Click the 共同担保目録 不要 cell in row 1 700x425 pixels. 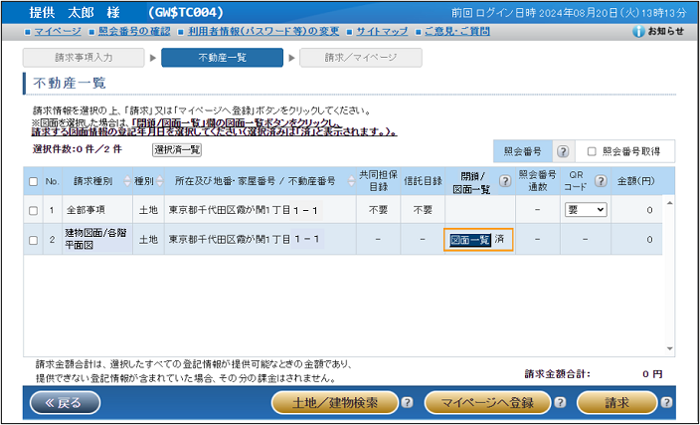click(378, 210)
